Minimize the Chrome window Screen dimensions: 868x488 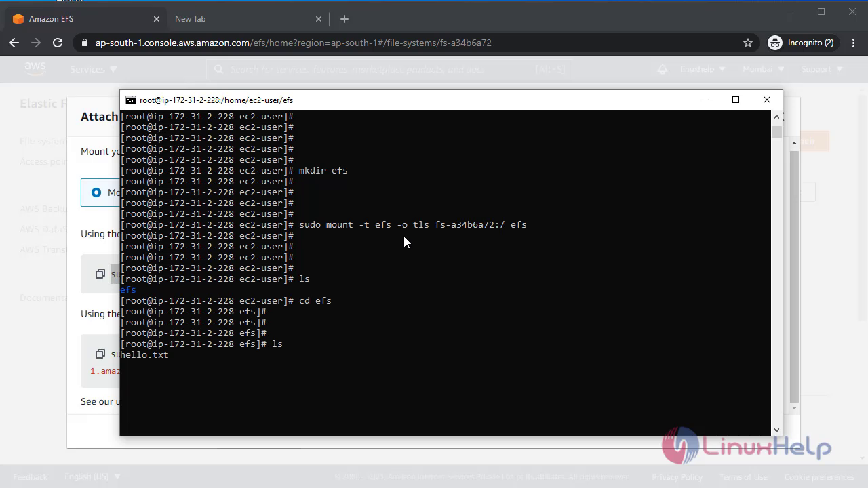[x=790, y=12]
